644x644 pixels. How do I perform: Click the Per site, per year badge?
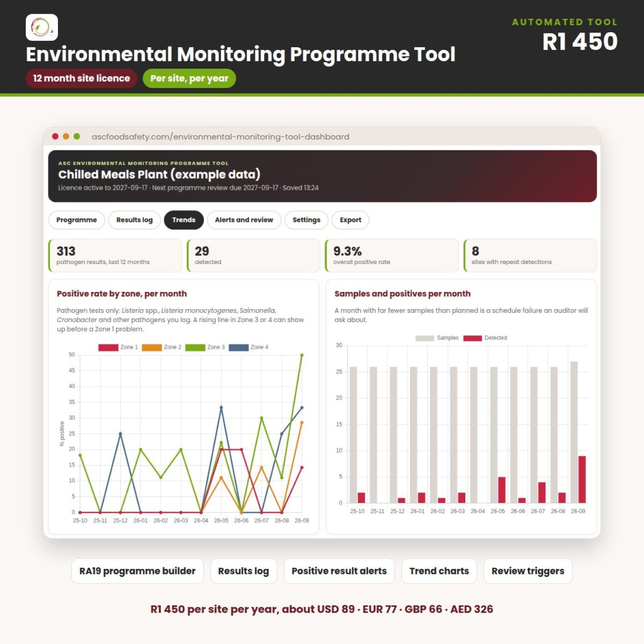click(189, 78)
